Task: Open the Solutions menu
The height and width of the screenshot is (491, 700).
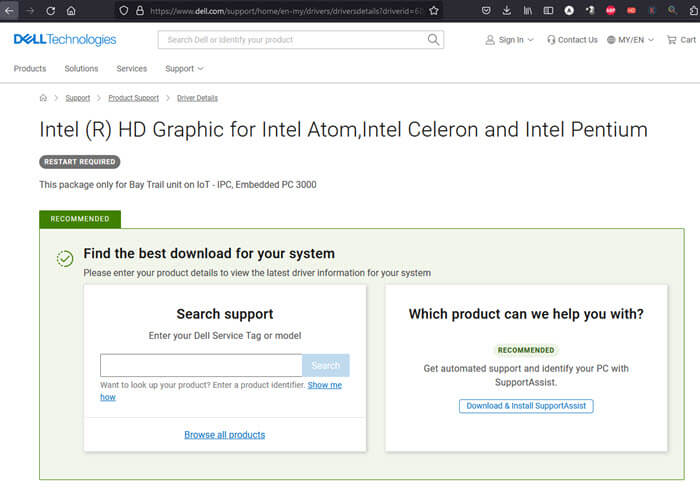Action: click(81, 69)
